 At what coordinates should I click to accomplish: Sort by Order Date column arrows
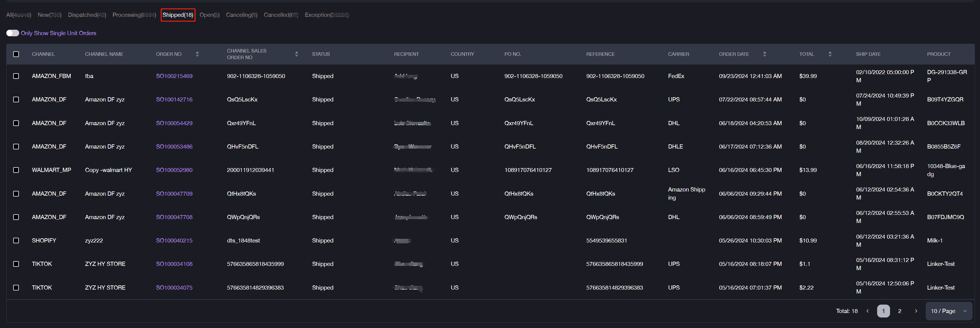[764, 54]
